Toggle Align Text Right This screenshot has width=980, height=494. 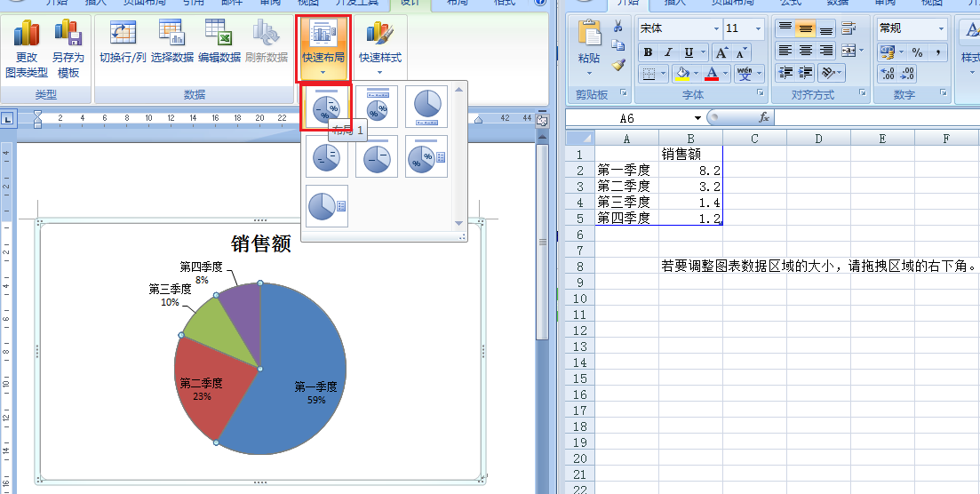click(x=826, y=51)
